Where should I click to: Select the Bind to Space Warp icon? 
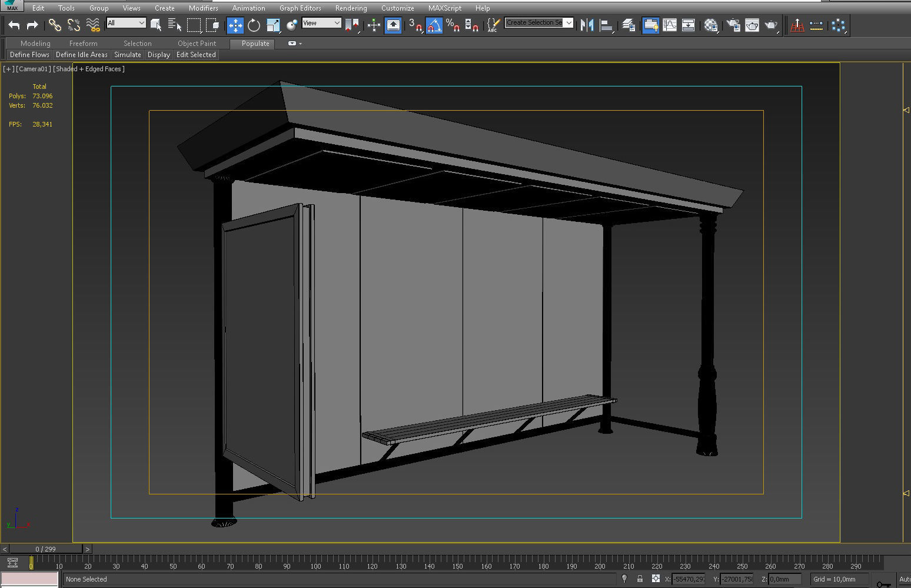[x=92, y=25]
